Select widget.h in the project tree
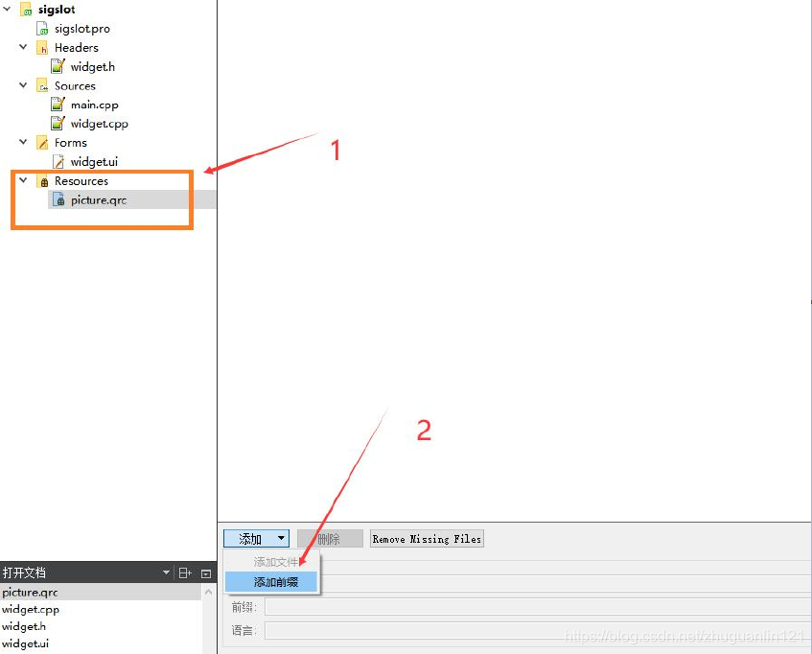The width and height of the screenshot is (812, 654). (x=93, y=67)
